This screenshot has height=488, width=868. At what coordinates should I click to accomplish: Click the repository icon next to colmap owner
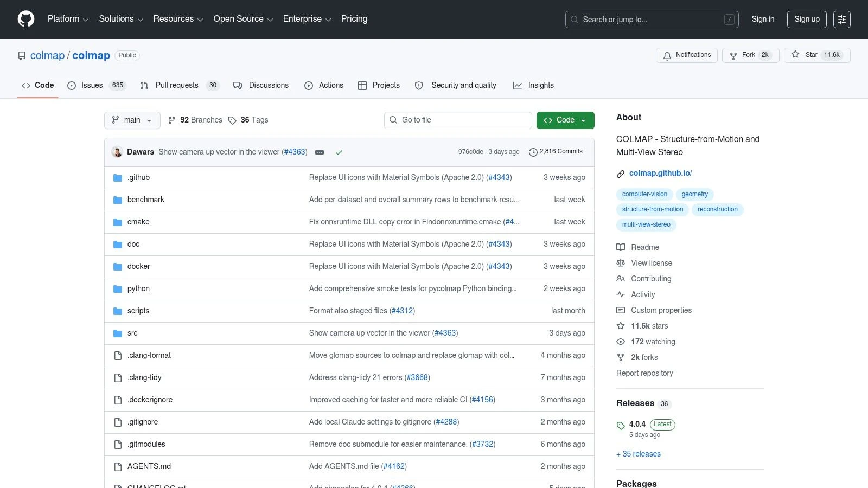click(x=22, y=56)
